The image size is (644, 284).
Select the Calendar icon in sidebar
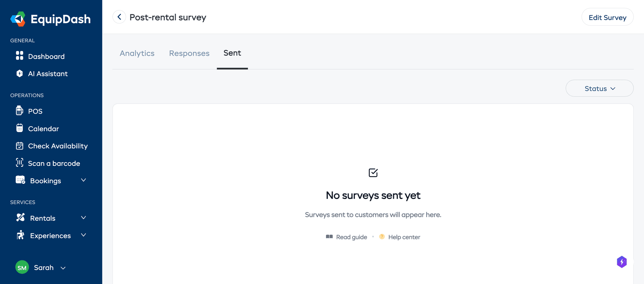pos(20,129)
